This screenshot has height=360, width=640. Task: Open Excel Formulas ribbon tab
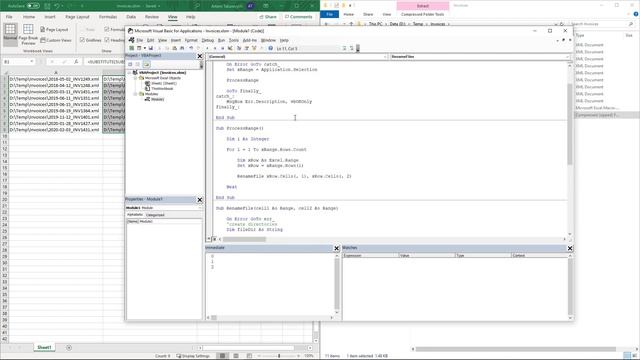pos(108,17)
